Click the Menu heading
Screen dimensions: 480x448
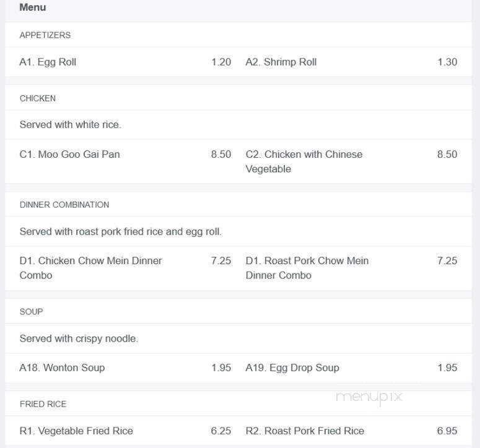33,8
